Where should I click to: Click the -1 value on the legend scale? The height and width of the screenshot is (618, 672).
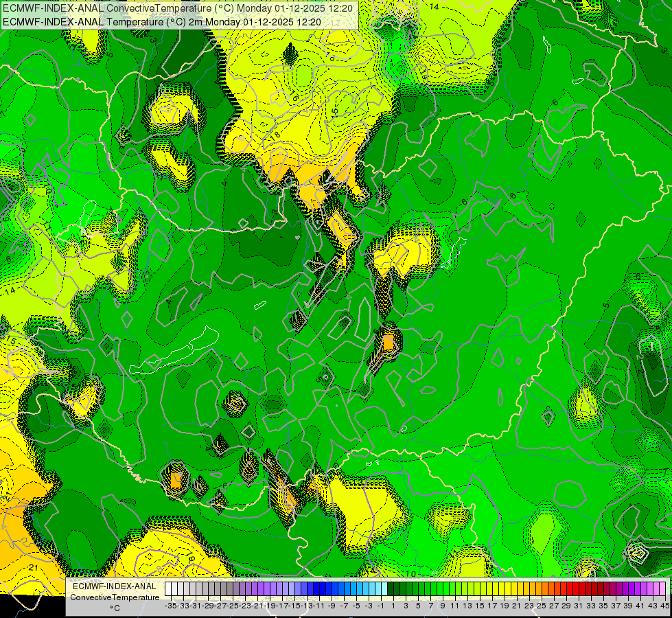380,606
